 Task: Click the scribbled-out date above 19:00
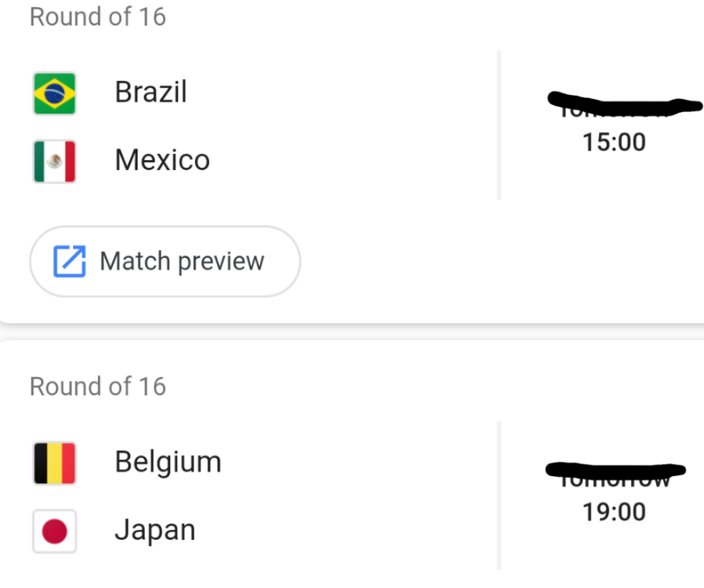pos(615,473)
